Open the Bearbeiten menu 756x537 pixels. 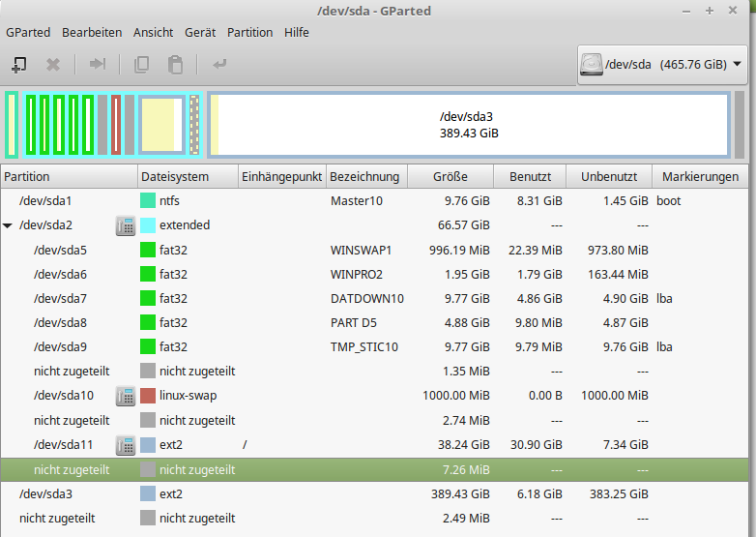click(92, 32)
